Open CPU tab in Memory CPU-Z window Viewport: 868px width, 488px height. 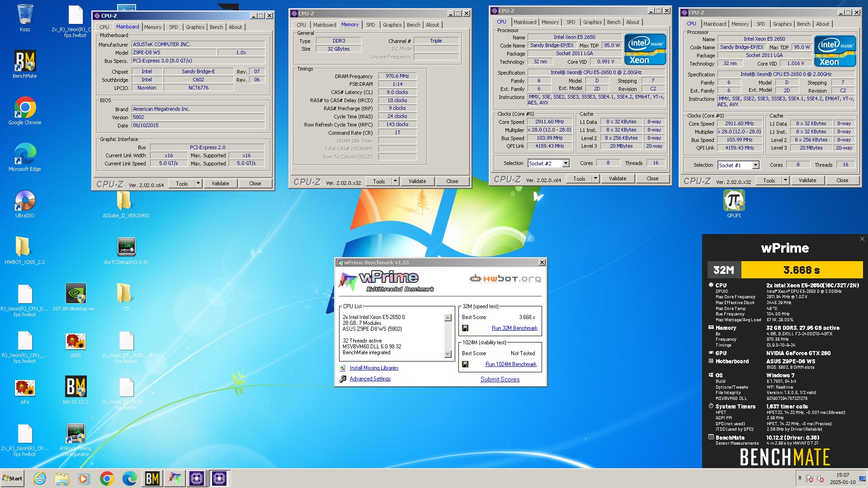pos(301,25)
